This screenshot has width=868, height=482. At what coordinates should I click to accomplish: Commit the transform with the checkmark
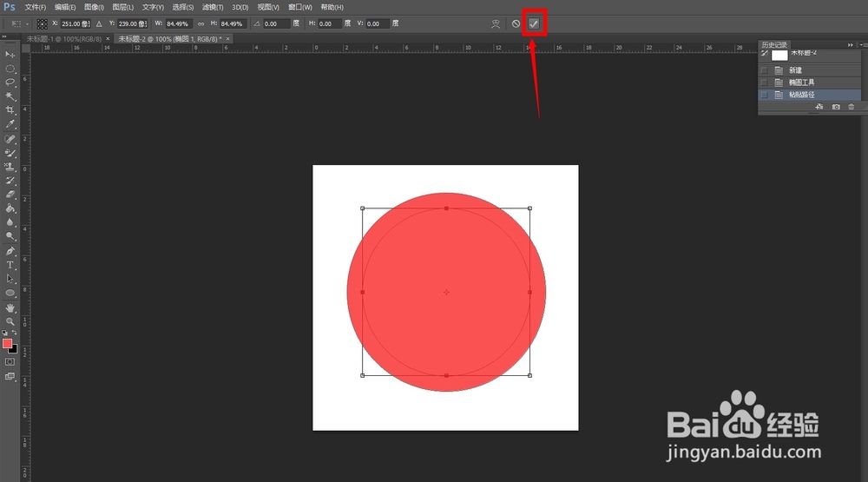[534, 23]
